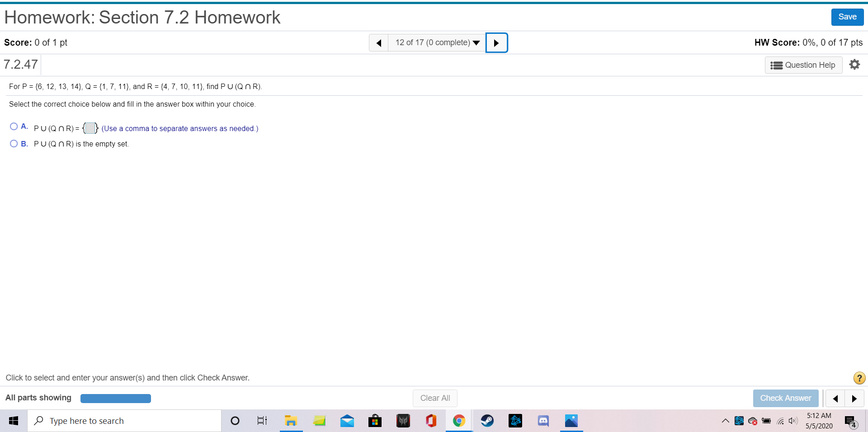
Task: Click the yellow help question mark icon
Action: tap(859, 378)
